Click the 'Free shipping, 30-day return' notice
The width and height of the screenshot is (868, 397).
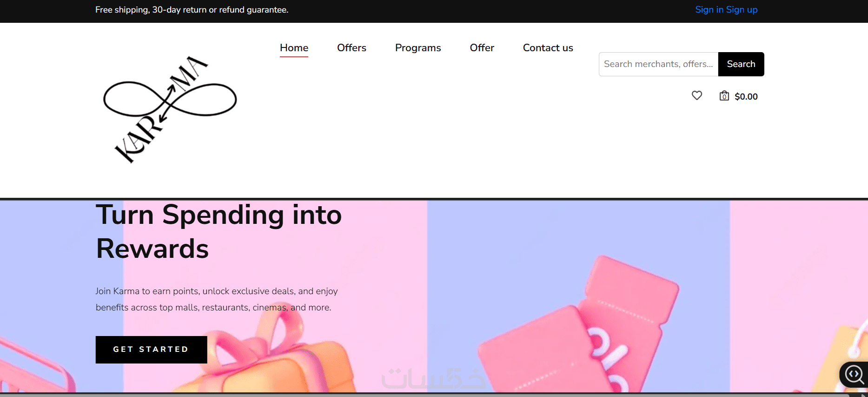click(x=192, y=10)
